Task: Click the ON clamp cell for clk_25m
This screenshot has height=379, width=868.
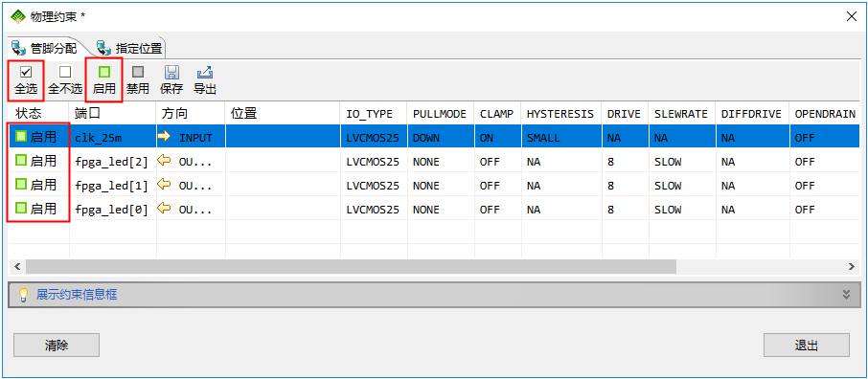Action: (x=497, y=137)
